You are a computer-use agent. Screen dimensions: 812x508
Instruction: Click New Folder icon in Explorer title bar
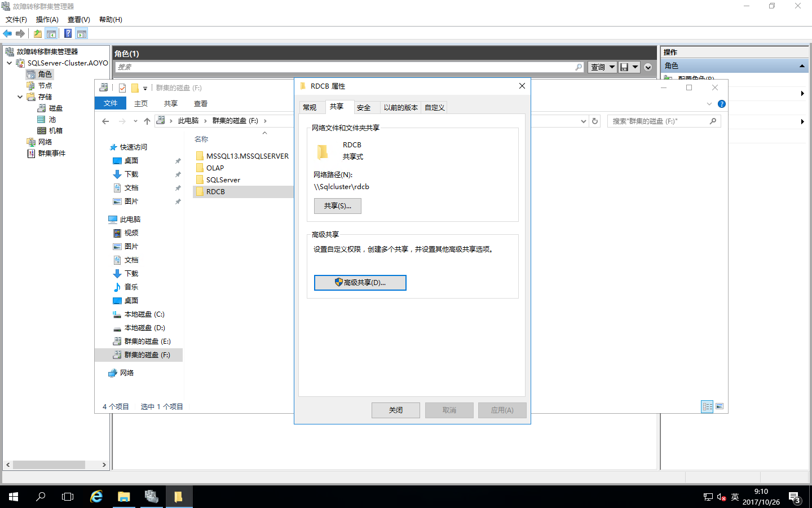click(x=135, y=88)
